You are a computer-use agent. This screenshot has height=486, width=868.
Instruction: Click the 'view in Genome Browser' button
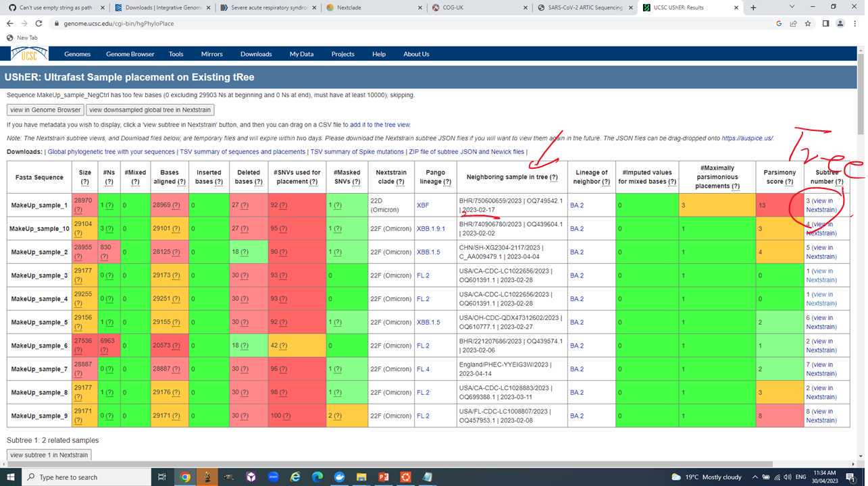[45, 110]
